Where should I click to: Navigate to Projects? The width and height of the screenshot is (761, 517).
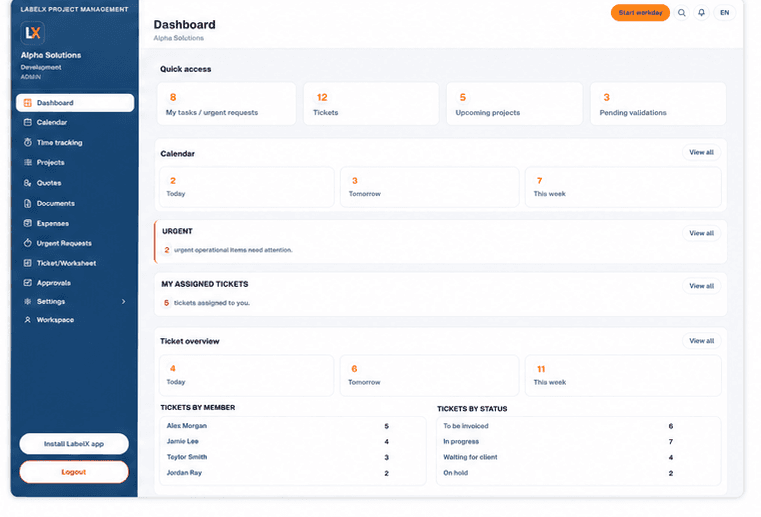(75, 162)
